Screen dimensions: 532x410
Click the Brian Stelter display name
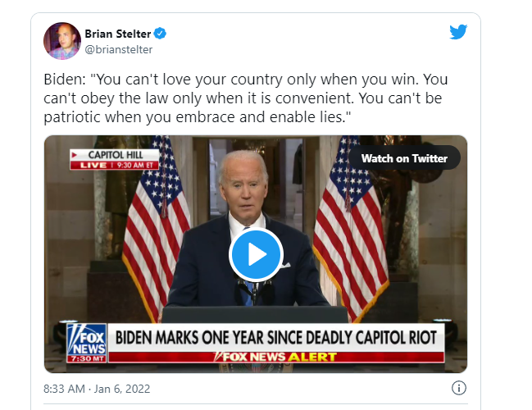tap(118, 34)
